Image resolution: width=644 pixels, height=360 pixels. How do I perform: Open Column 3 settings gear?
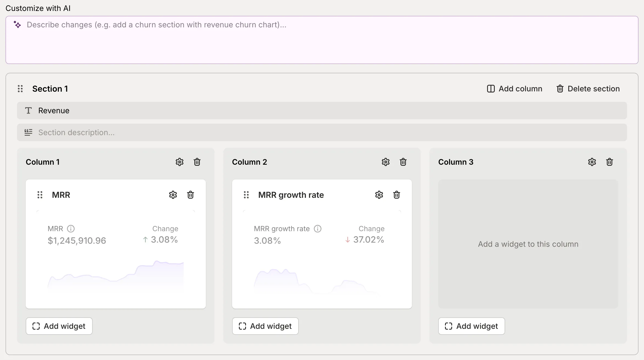(x=592, y=162)
